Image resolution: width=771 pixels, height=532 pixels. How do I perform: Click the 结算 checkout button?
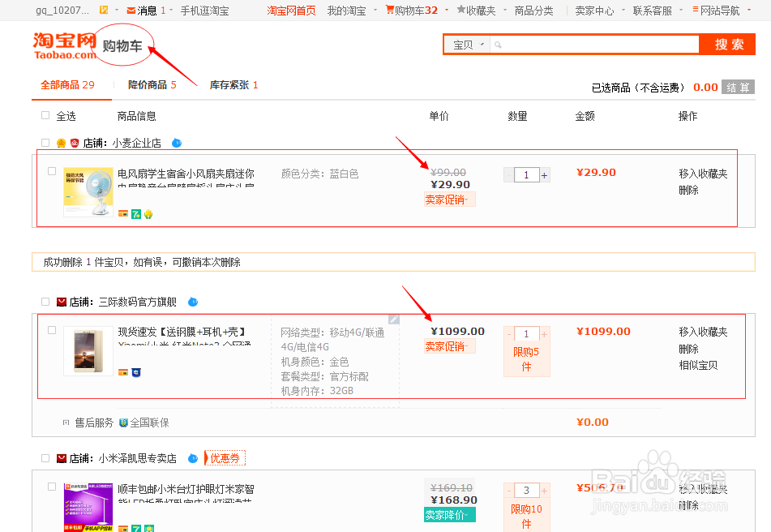coord(738,87)
